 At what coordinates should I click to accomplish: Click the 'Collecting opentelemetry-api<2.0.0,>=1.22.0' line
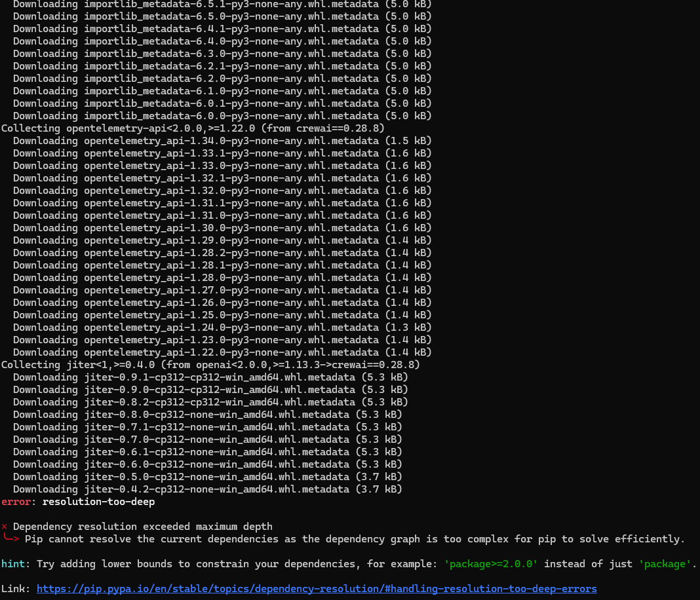193,128
